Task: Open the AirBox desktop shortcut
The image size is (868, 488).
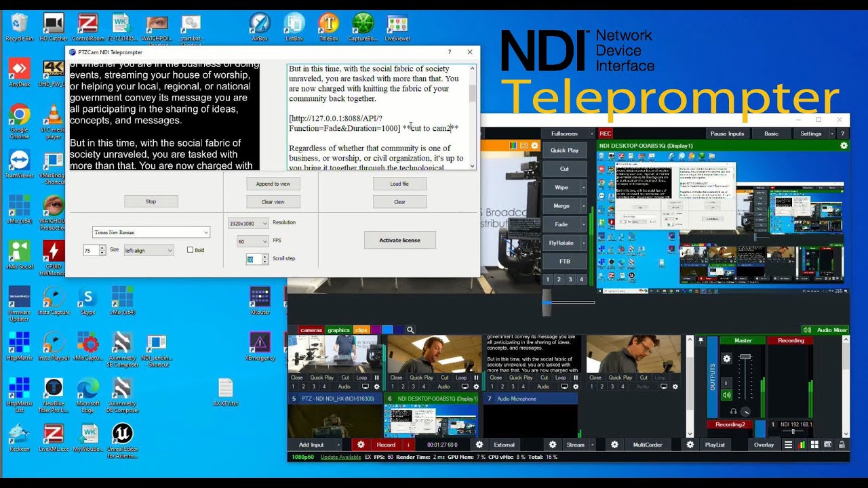Action: [x=259, y=28]
